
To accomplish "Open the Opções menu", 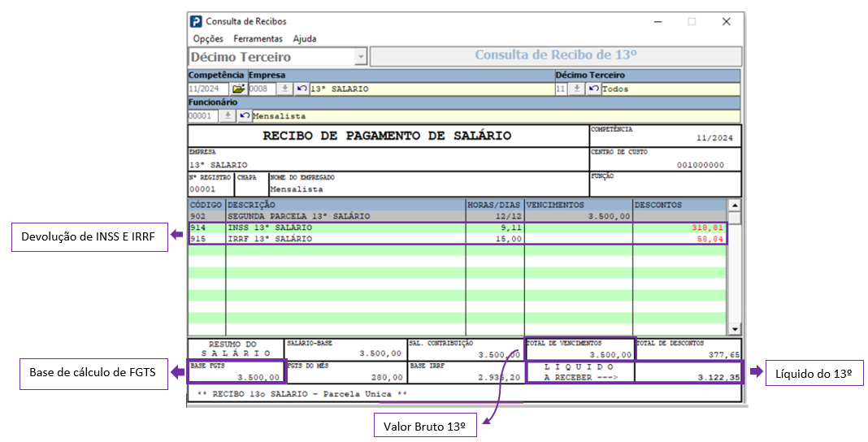I will pyautogui.click(x=208, y=39).
